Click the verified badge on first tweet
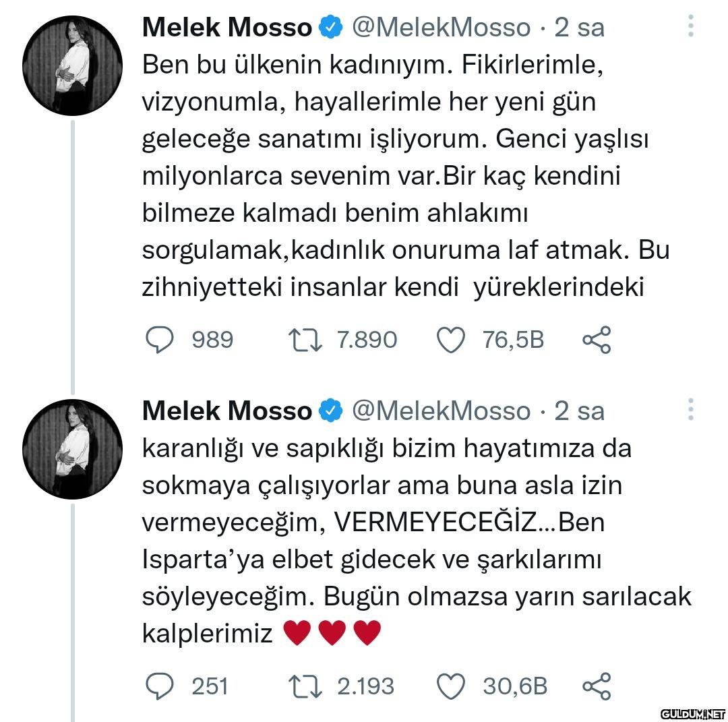The width and height of the screenshot is (728, 722). [x=330, y=28]
